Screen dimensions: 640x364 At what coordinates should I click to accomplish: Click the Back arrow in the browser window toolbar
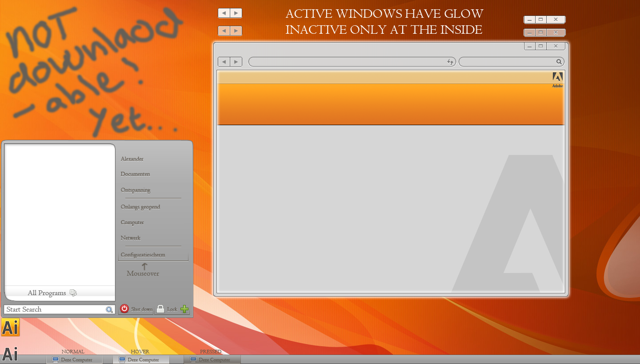224,62
